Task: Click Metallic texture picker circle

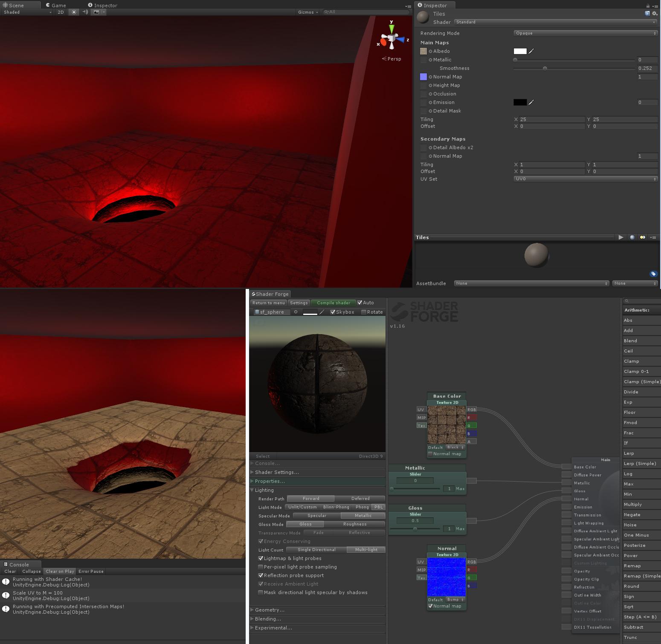Action: click(430, 60)
